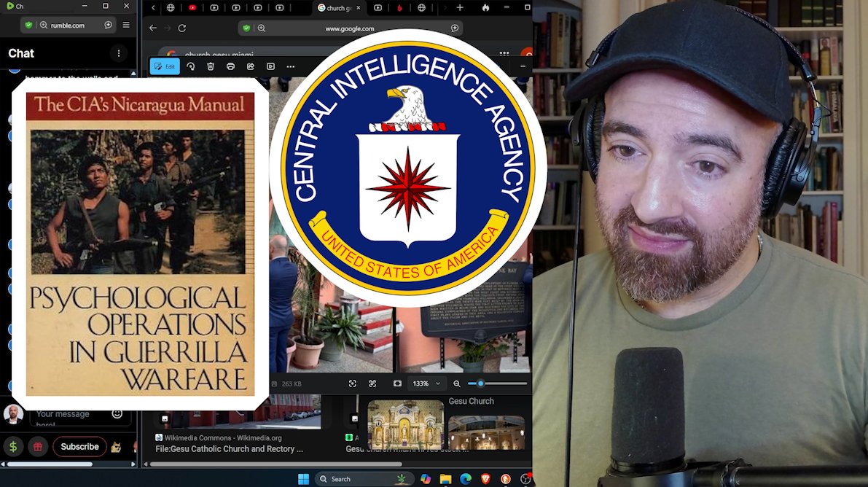Click the flame icon in the tab bar
This screenshot has width=868, height=487.
(x=485, y=8)
